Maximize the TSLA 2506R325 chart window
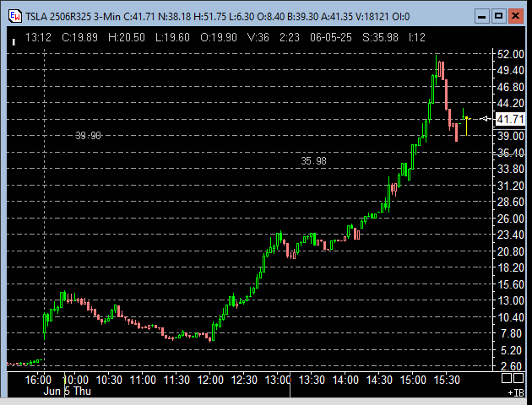The width and height of the screenshot is (532, 405). [x=498, y=16]
